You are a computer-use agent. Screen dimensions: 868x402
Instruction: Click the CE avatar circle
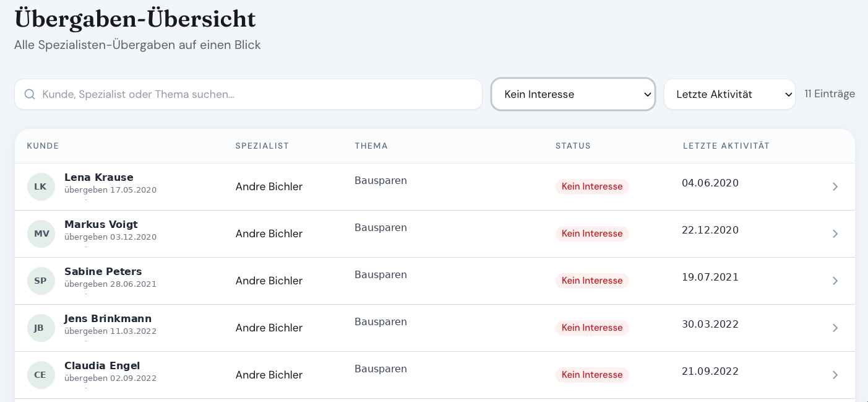tap(41, 375)
